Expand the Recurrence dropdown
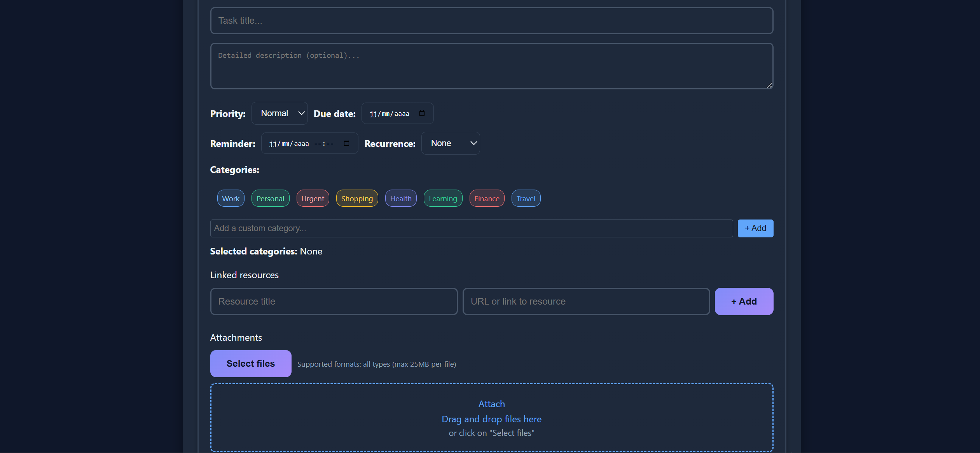The width and height of the screenshot is (980, 453). [x=450, y=143]
